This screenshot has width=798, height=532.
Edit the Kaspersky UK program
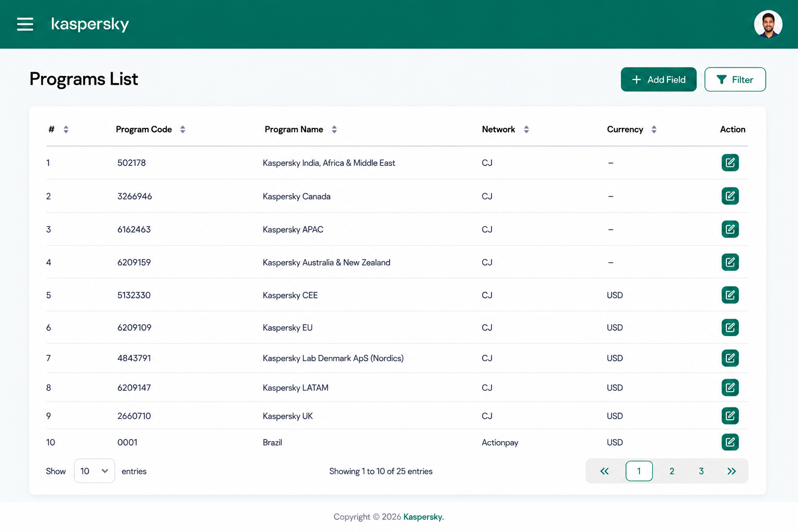click(730, 416)
